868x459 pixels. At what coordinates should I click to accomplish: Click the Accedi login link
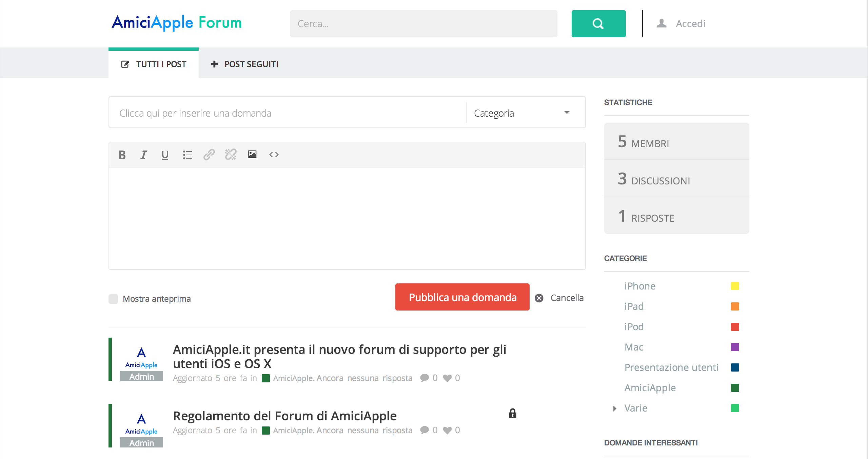(691, 24)
